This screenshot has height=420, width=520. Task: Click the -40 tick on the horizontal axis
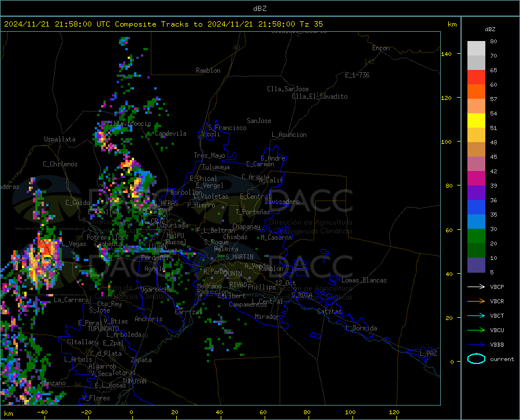tap(42, 412)
